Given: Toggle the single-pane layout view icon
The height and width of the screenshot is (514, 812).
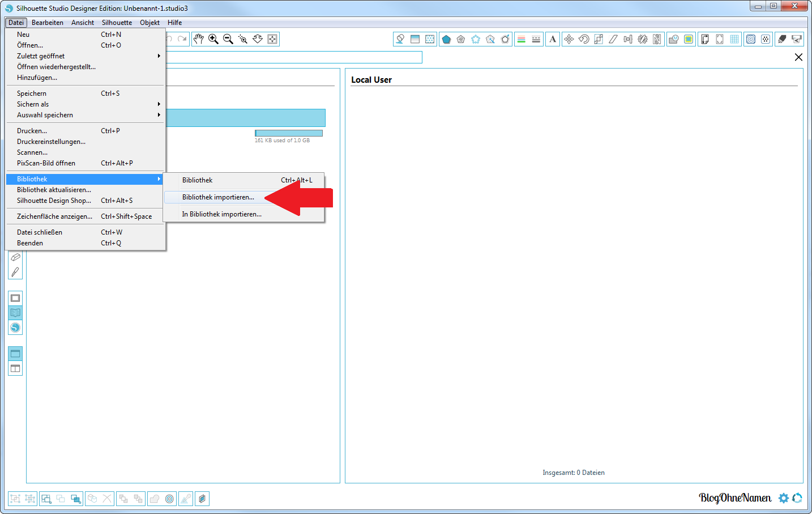Looking at the screenshot, I should 15,354.
